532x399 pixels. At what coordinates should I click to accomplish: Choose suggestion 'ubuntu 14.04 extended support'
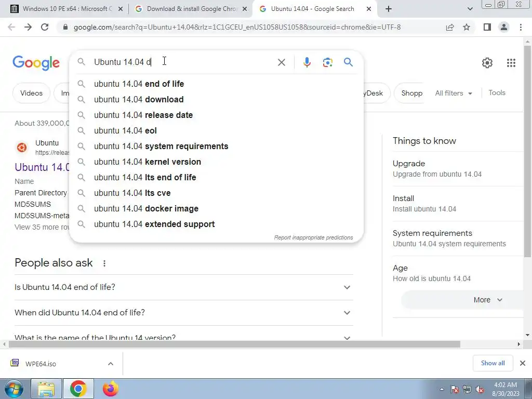216,224
